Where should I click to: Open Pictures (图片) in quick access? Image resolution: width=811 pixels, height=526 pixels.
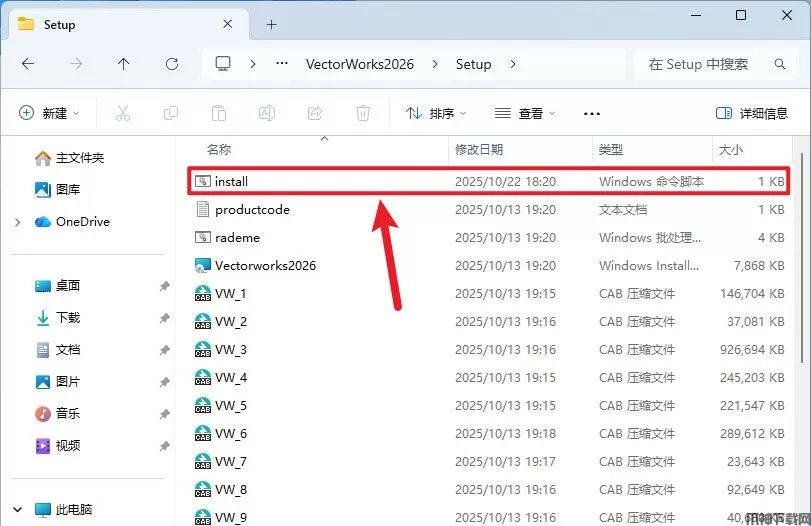coord(57,382)
